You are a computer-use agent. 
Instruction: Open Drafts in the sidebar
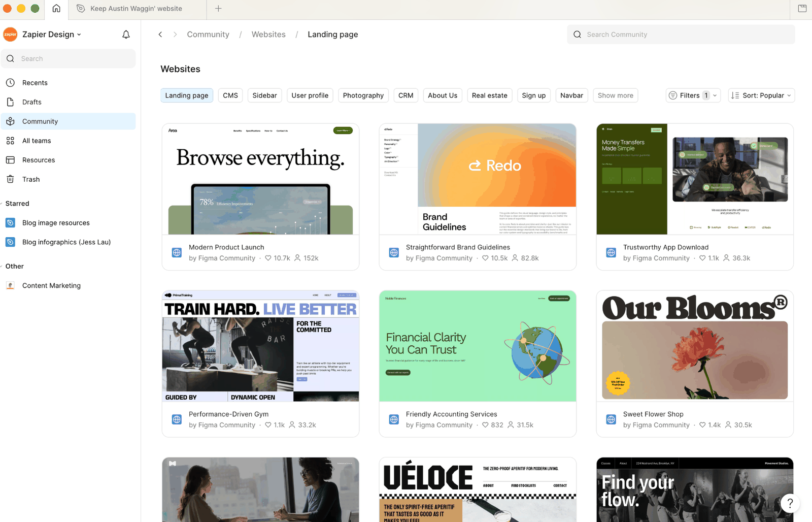(x=68, y=102)
